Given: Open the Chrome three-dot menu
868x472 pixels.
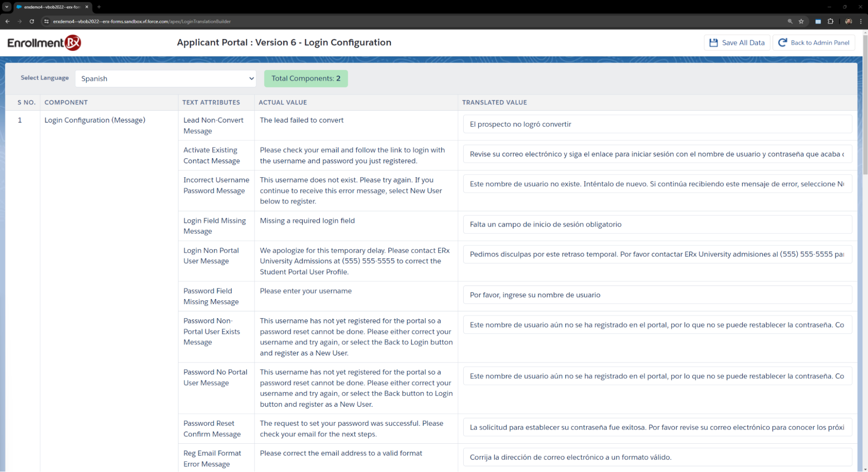Looking at the screenshot, I should click(861, 21).
